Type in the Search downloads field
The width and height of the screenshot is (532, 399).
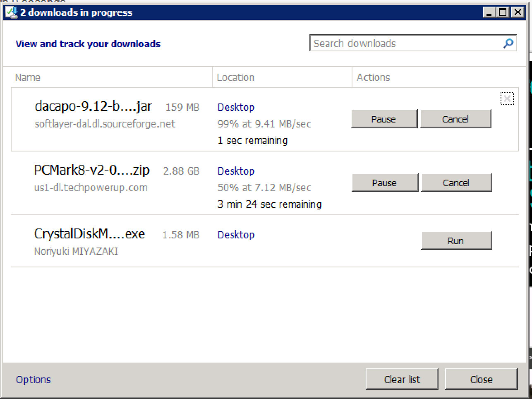[405, 43]
